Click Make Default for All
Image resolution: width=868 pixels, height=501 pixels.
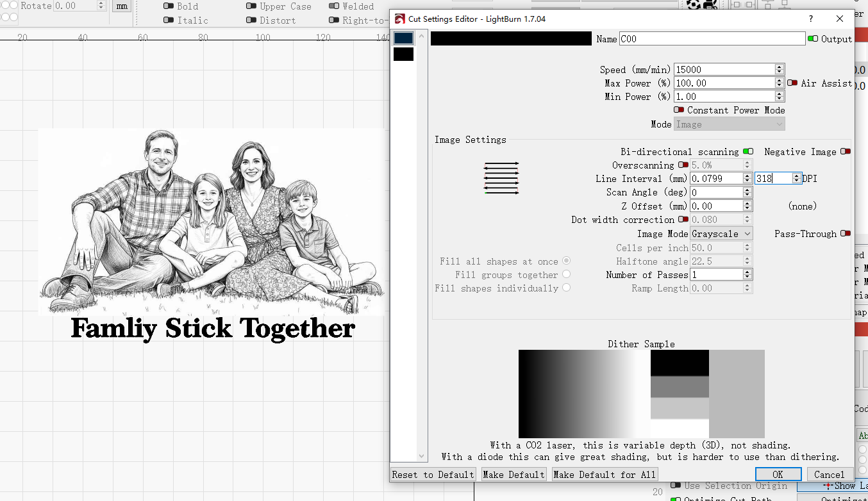pos(605,475)
